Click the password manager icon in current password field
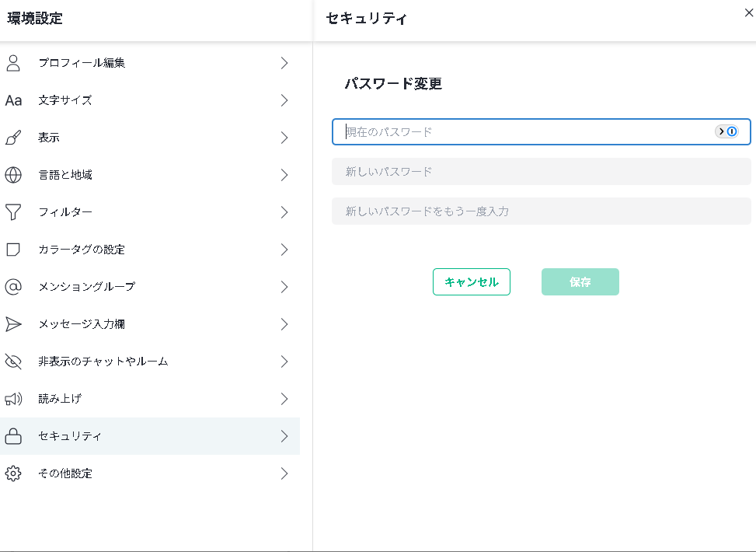Image resolution: width=756 pixels, height=552 pixels. click(x=726, y=131)
